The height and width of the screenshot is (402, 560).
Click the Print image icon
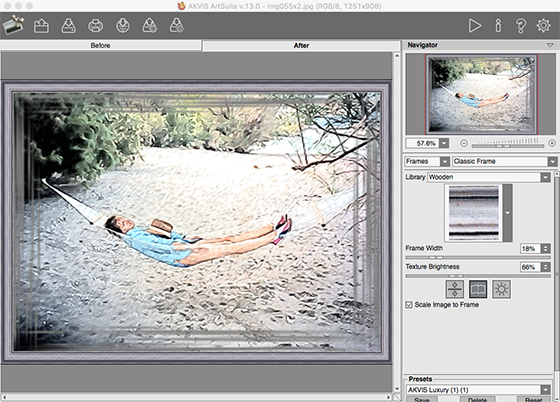(95, 26)
